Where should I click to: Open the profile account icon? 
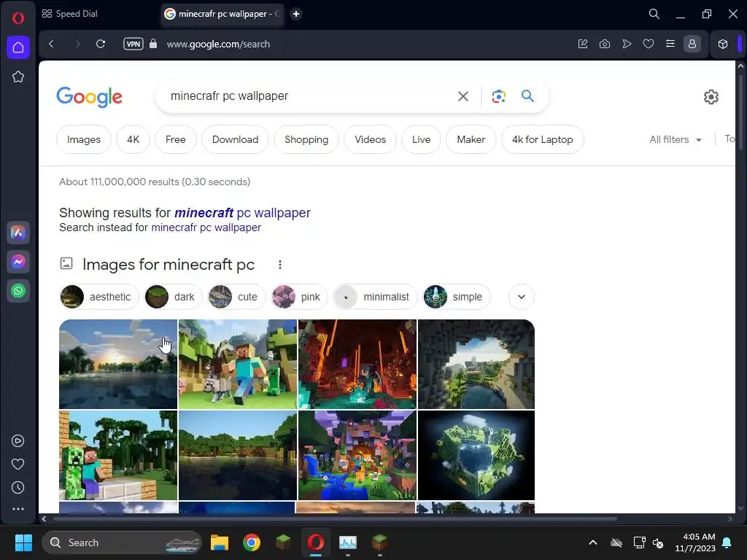pyautogui.click(x=692, y=44)
